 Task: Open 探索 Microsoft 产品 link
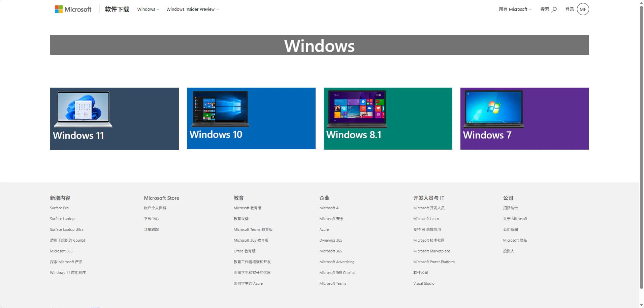(x=66, y=262)
